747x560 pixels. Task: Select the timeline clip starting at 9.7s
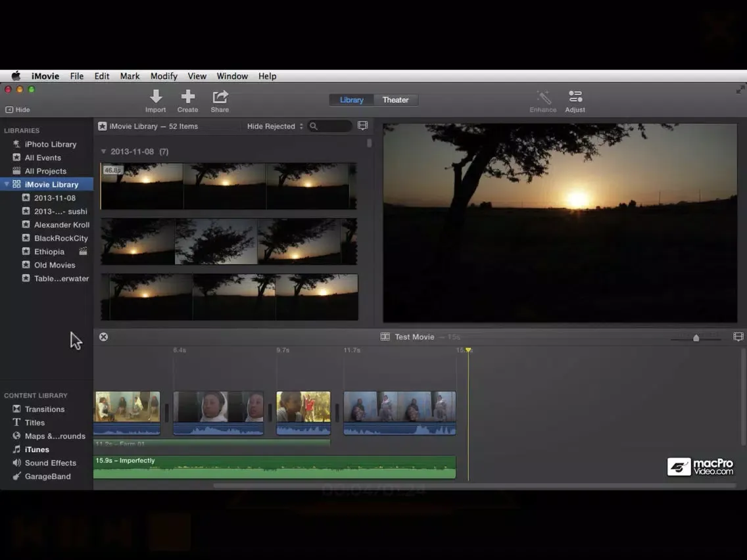click(x=304, y=413)
